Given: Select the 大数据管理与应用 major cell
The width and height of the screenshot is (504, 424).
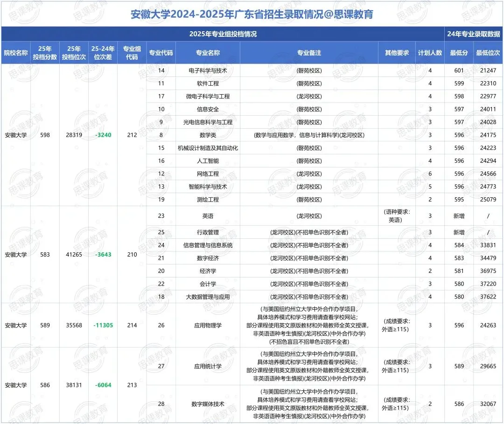Looking at the screenshot, I should (x=208, y=297).
